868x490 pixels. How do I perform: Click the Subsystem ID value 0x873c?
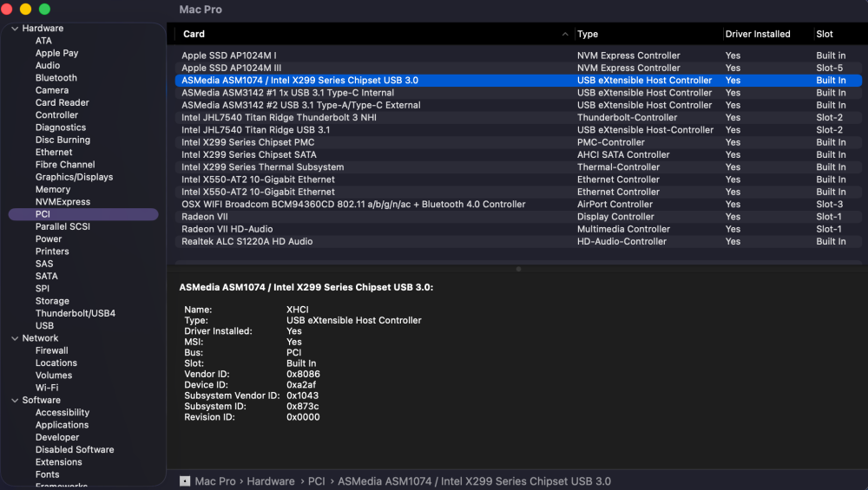point(302,406)
